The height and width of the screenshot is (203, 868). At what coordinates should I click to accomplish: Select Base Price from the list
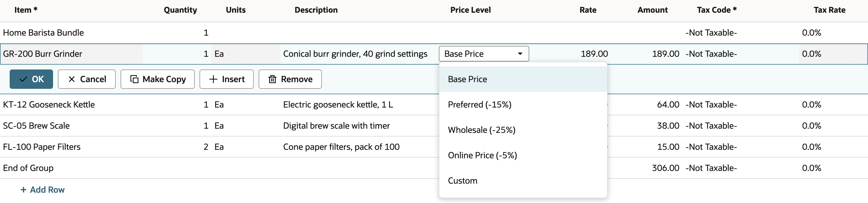point(523,79)
